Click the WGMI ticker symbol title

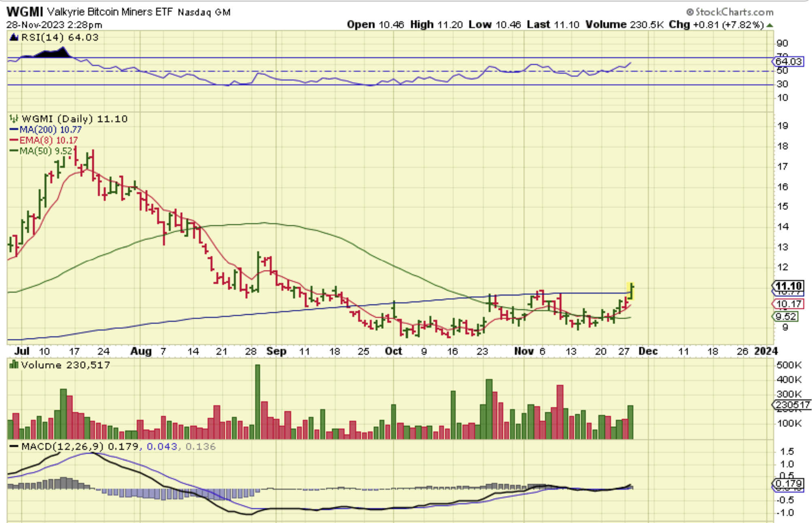[25, 12]
